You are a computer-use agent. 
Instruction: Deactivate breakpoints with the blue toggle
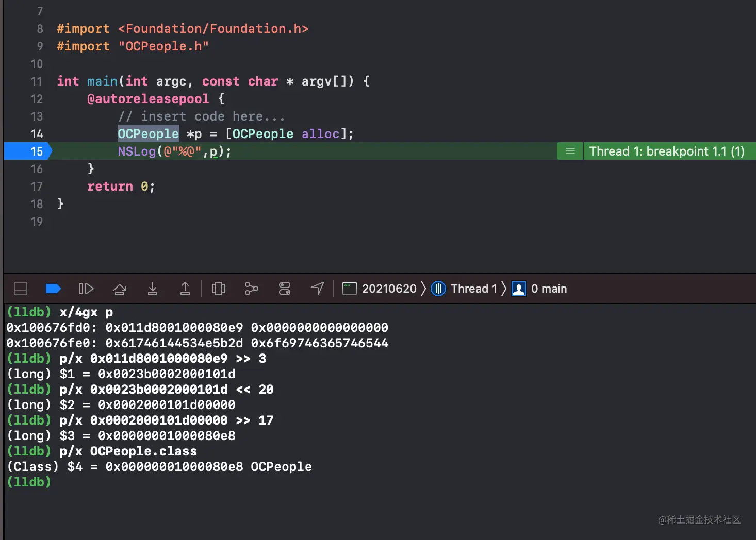pyautogui.click(x=53, y=289)
